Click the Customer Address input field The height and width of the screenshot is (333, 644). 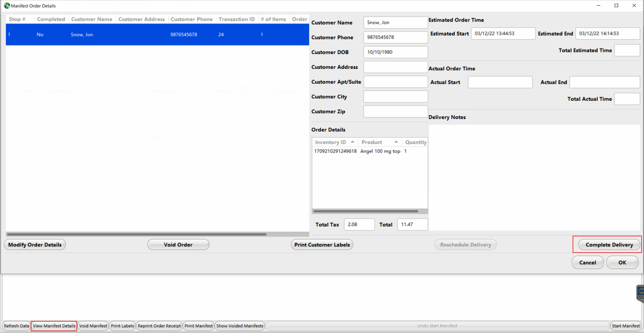(x=395, y=67)
